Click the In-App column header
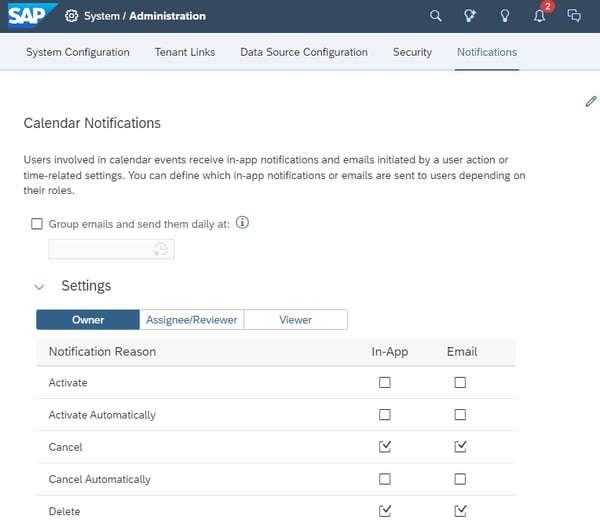 pyautogui.click(x=390, y=352)
